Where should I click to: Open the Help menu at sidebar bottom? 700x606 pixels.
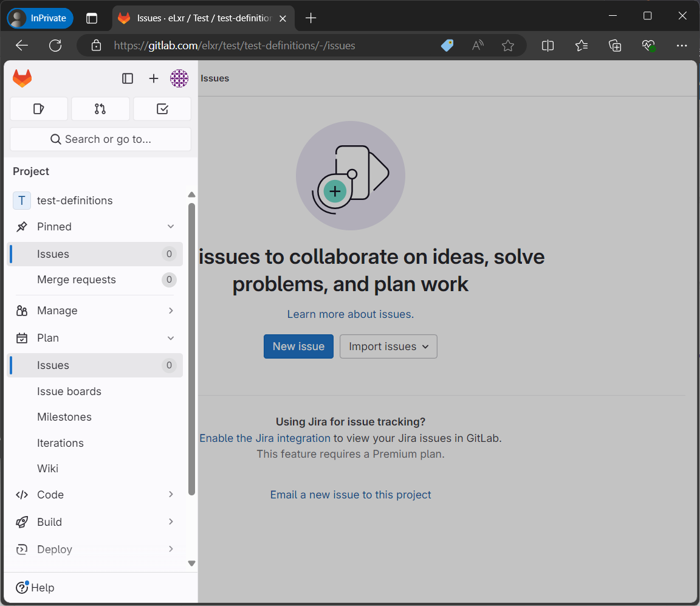point(35,588)
